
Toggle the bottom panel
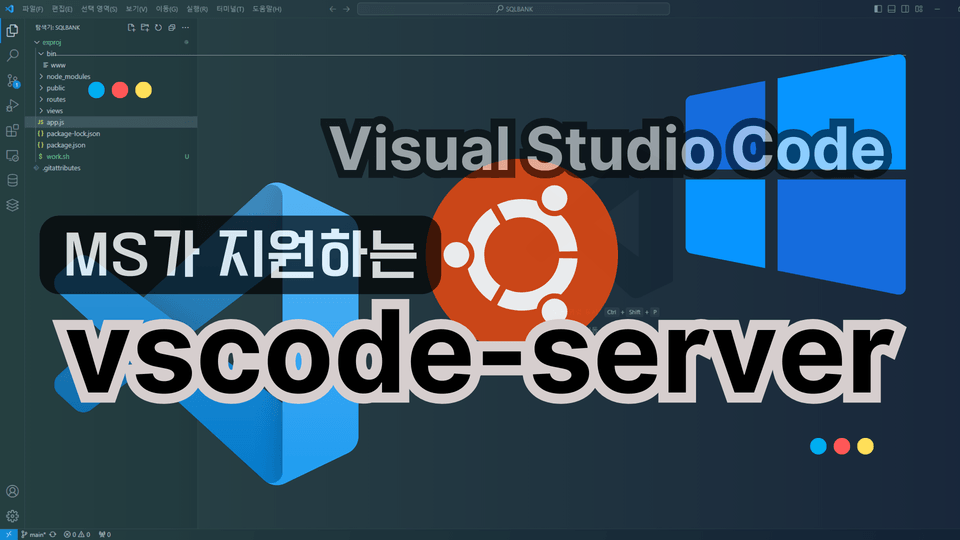click(x=891, y=9)
